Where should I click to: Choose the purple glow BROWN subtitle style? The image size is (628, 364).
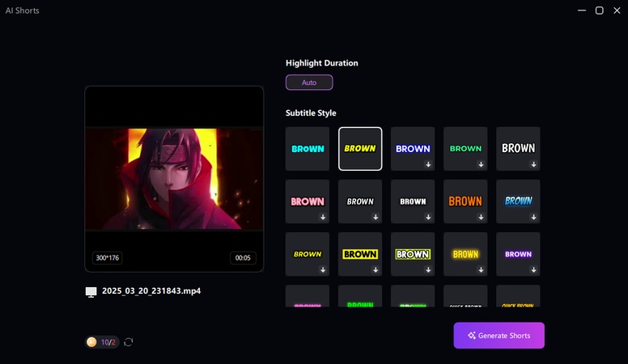(518, 254)
